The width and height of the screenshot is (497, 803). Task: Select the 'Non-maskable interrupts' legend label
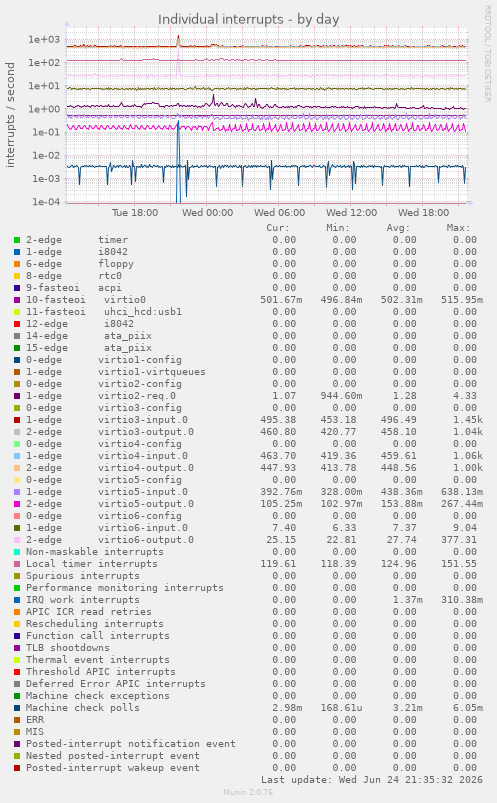pyautogui.click(x=95, y=552)
